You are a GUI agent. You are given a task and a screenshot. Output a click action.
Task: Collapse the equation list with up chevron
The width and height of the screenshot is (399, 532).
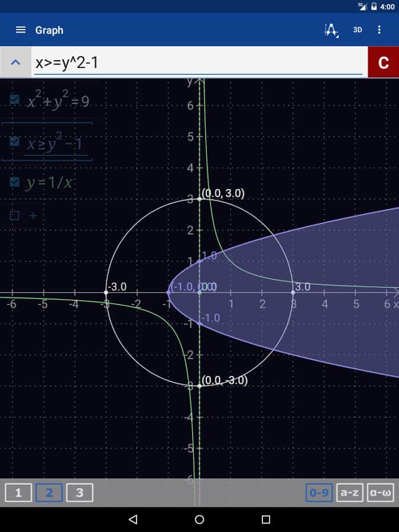click(16, 62)
